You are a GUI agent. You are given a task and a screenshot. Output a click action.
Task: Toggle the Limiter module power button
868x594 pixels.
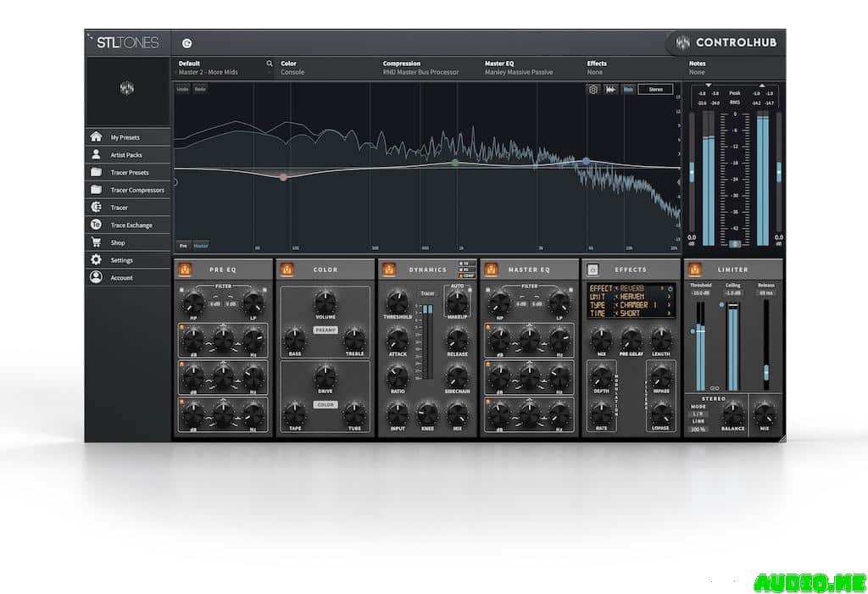tap(695, 269)
